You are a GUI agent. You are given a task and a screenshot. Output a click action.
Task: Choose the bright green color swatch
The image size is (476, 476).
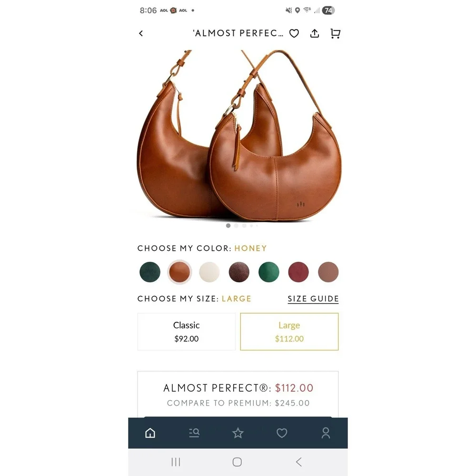click(268, 272)
